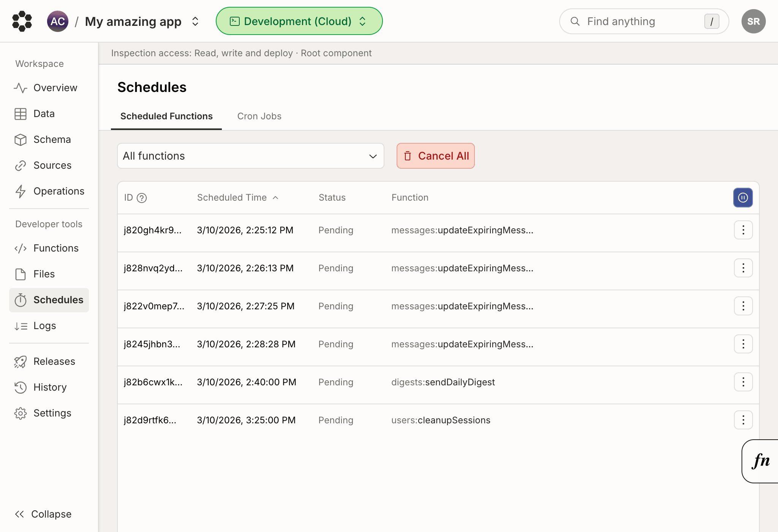Open the SR user profile avatar

tap(753, 21)
